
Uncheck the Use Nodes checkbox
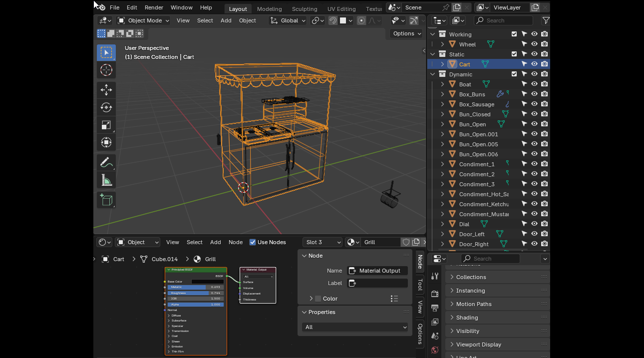[253, 242]
